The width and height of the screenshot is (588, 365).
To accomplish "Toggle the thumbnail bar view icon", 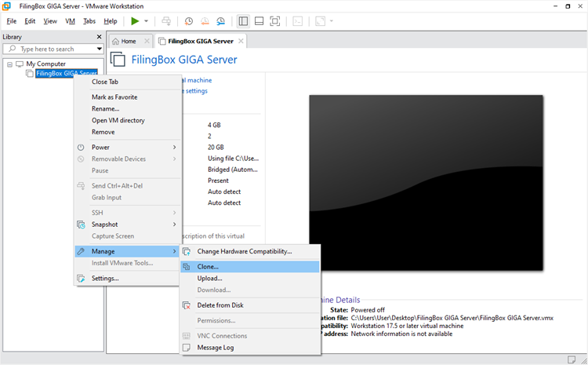I will 260,21.
